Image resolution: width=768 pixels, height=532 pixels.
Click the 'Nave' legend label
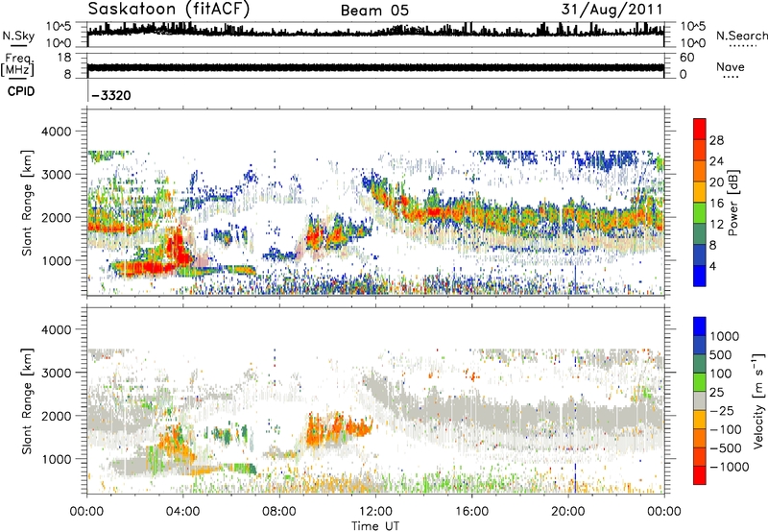(x=731, y=66)
